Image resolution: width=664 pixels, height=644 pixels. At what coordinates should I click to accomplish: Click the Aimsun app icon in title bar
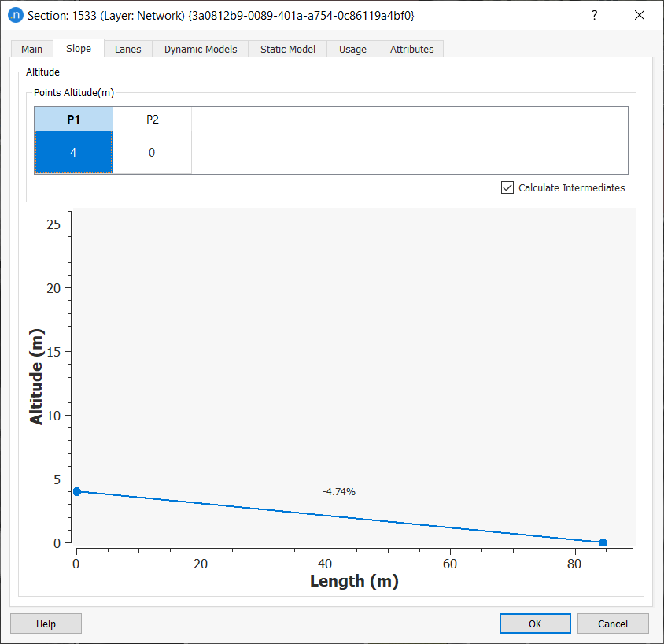15,15
